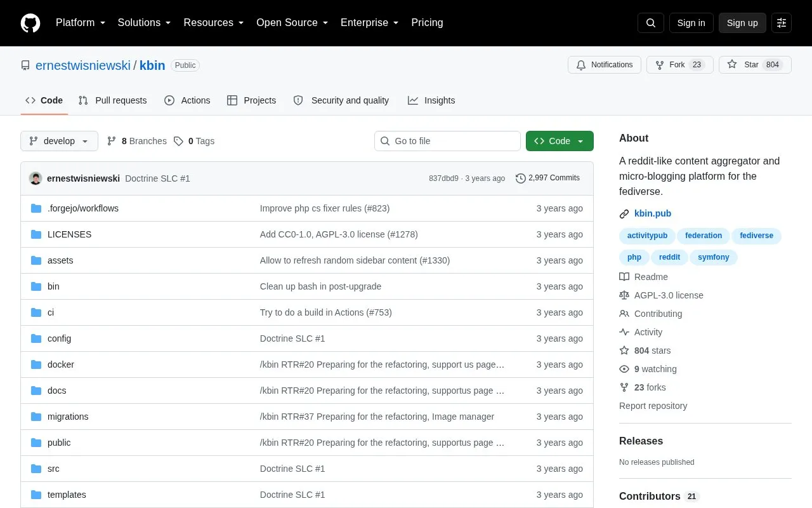Click the Sign up button

pyautogui.click(x=742, y=23)
